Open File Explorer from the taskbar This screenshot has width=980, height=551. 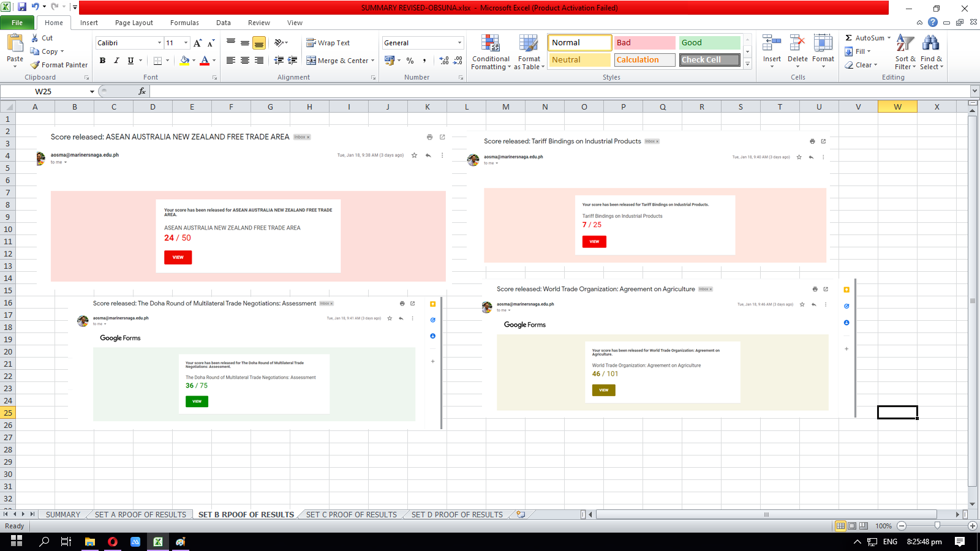coord(90,542)
